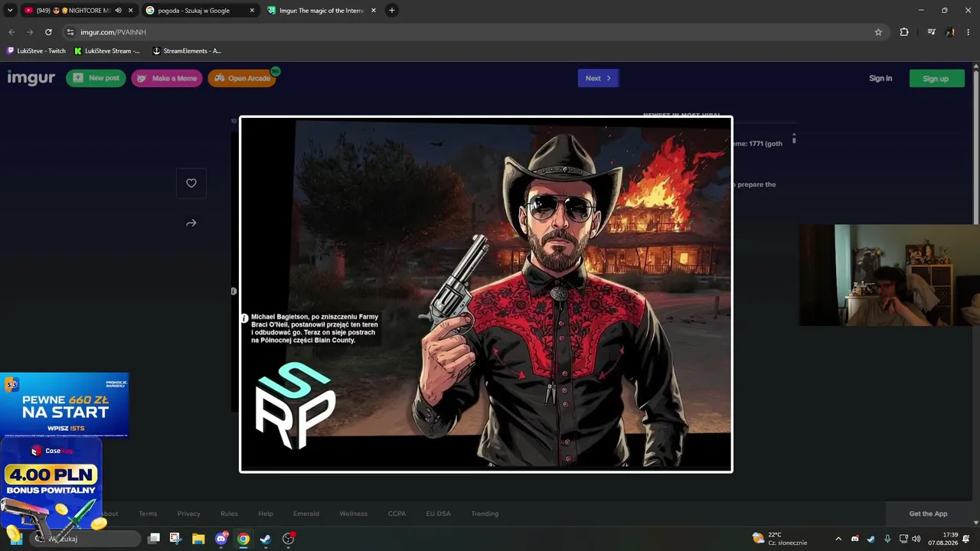Open the StreamElements bookmark
The width and height of the screenshot is (980, 551).
(188, 51)
